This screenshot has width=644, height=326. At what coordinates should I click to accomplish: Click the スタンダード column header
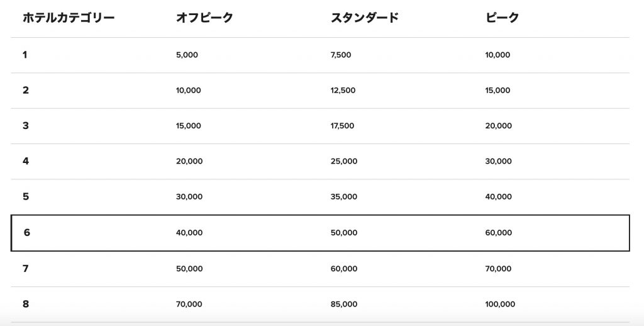[x=365, y=18]
